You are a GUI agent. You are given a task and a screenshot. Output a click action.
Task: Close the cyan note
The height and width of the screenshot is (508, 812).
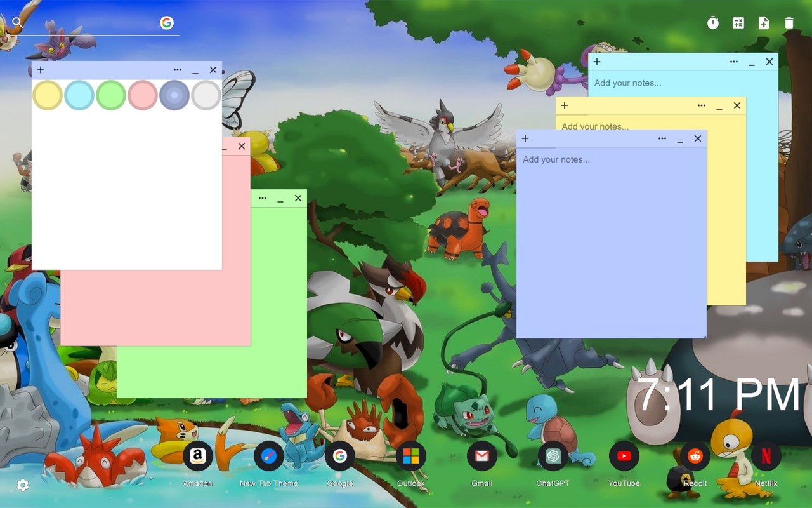769,62
